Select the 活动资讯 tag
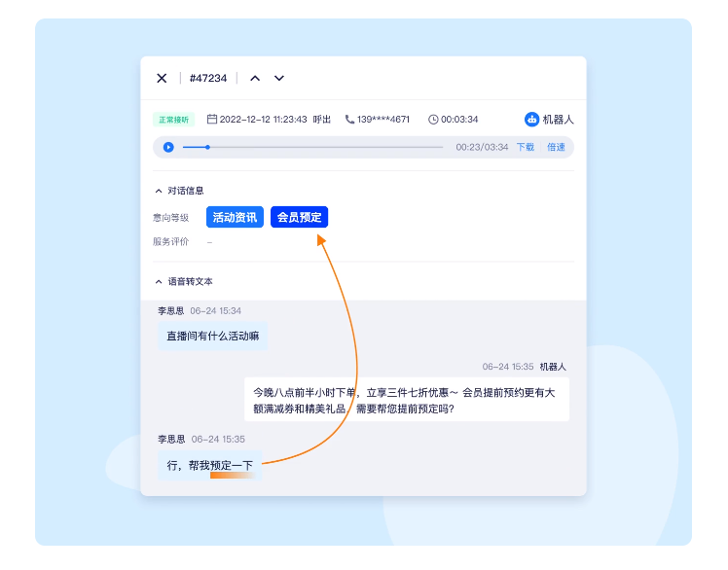The image size is (728, 570). pyautogui.click(x=235, y=217)
